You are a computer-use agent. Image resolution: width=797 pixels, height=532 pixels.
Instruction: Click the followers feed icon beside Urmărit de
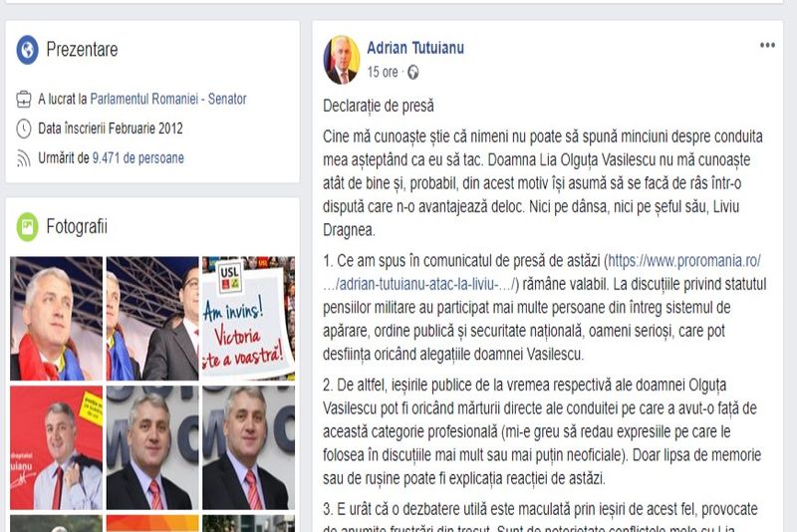pyautogui.click(x=23, y=158)
